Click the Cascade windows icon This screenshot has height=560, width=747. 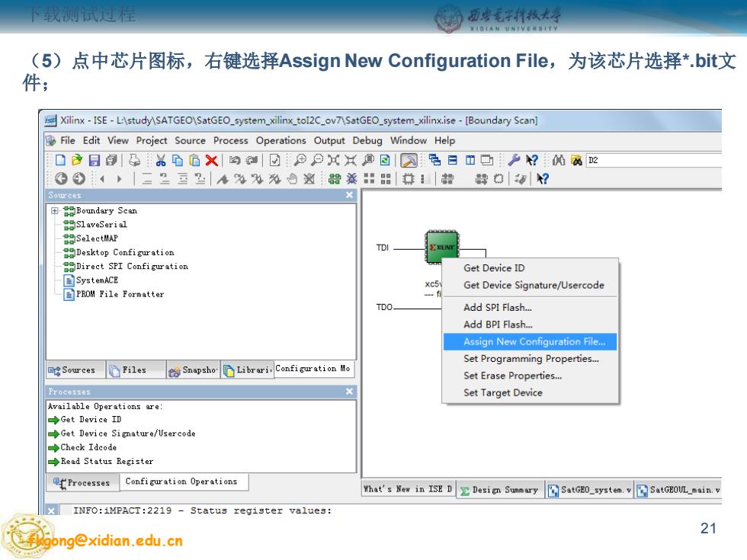point(434,160)
